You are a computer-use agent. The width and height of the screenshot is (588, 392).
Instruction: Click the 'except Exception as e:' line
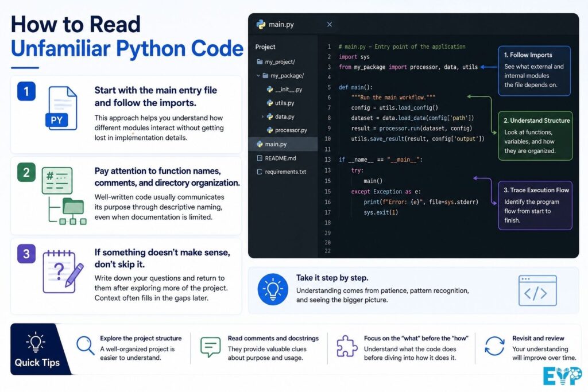click(x=386, y=192)
